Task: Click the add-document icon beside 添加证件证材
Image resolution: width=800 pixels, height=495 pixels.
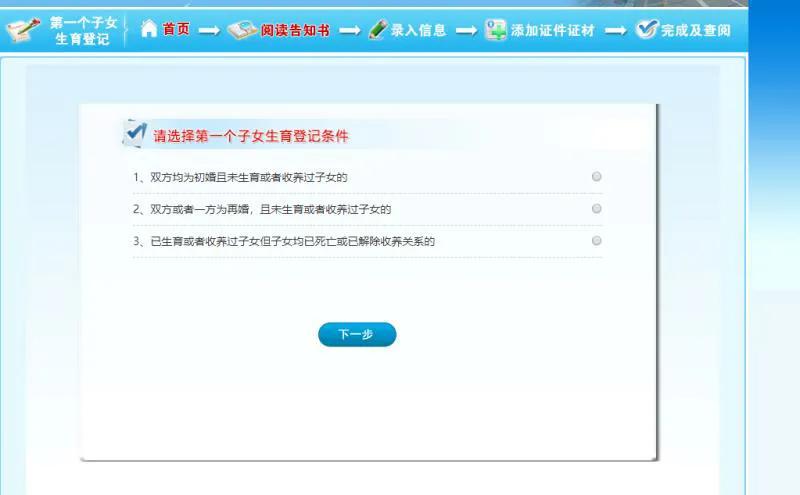Action: coord(496,30)
